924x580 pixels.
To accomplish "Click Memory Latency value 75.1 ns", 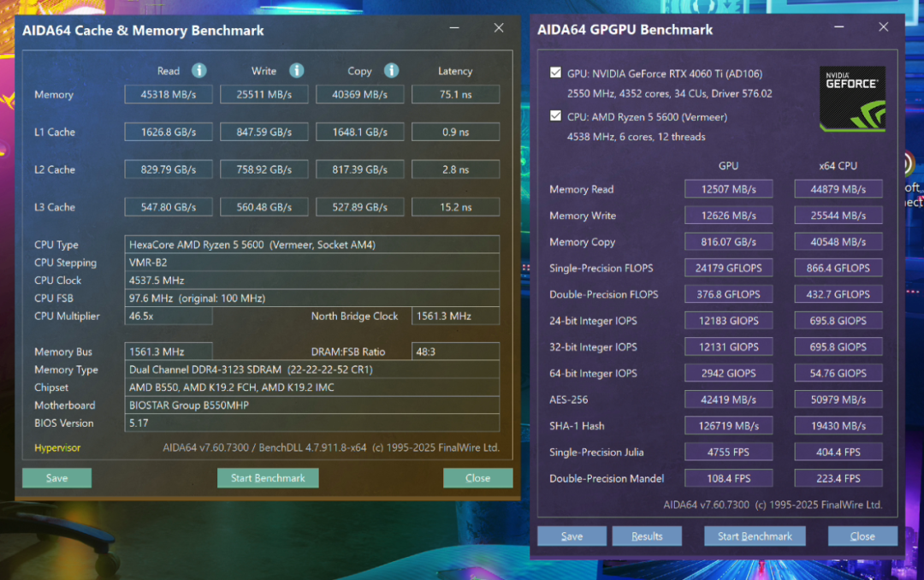I will 455,94.
